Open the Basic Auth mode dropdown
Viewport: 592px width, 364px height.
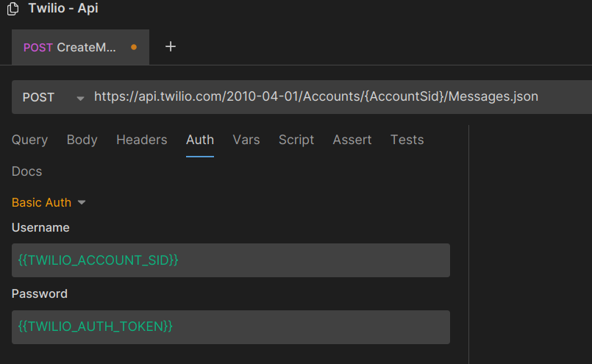pos(49,202)
